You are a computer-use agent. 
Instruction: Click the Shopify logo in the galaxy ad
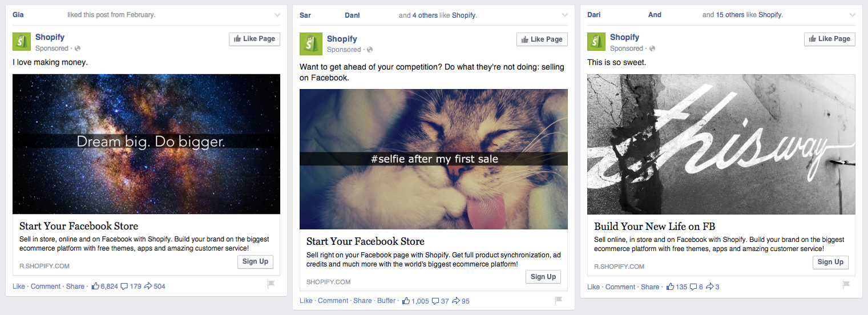(22, 42)
